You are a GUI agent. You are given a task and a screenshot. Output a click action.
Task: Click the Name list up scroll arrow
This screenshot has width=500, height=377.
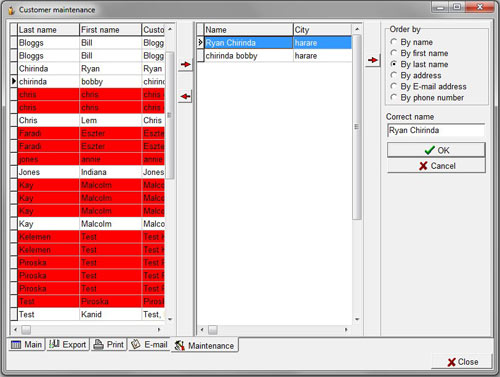tap(357, 29)
